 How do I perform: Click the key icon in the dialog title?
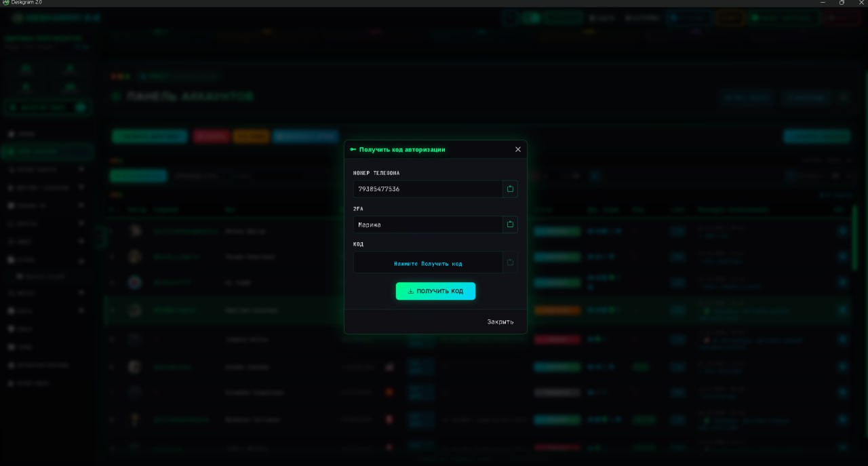(353, 149)
